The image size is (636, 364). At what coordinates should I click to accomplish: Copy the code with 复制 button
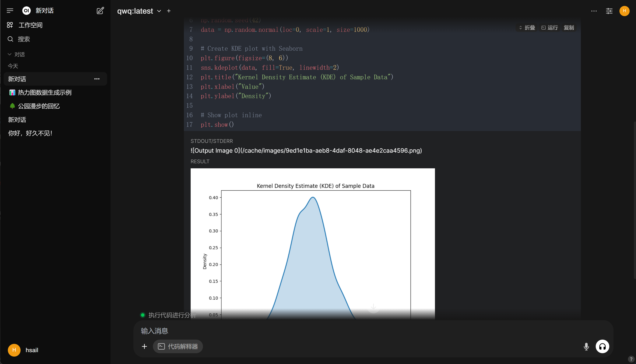click(x=569, y=28)
